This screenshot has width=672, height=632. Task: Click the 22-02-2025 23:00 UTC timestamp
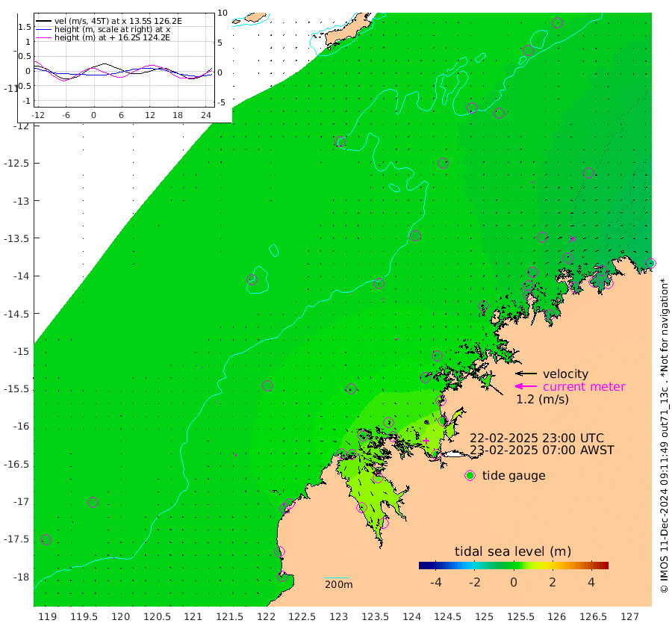click(537, 439)
